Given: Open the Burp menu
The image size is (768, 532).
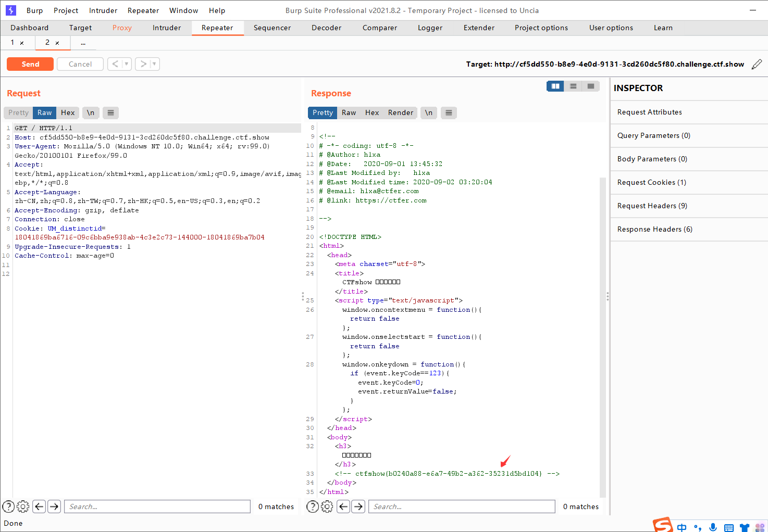Looking at the screenshot, I should coord(35,10).
